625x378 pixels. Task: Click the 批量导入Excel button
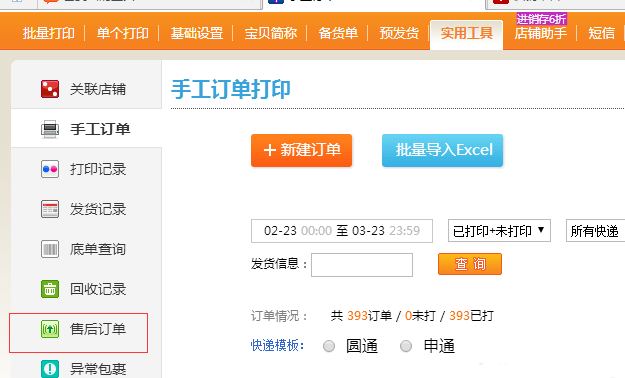click(x=442, y=150)
